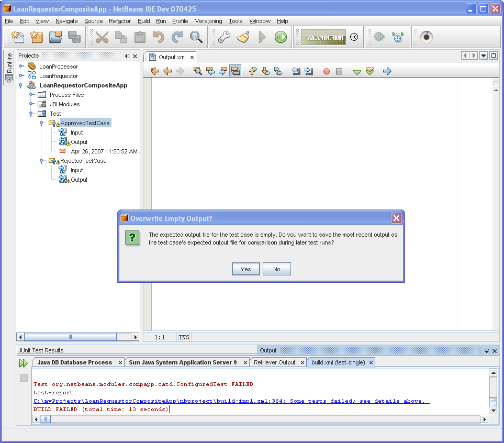
Task: Click the Shift Line Left icon
Action: [x=296, y=71]
